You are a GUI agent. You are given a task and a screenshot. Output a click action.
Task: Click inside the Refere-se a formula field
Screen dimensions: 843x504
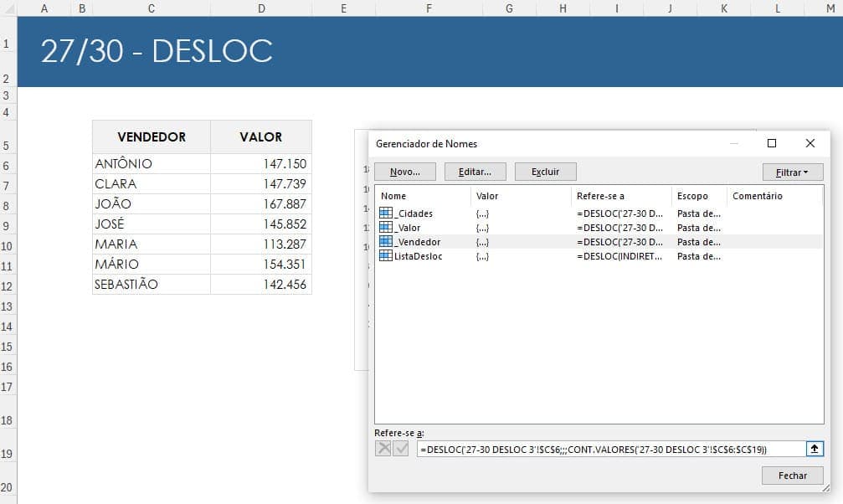click(x=609, y=449)
